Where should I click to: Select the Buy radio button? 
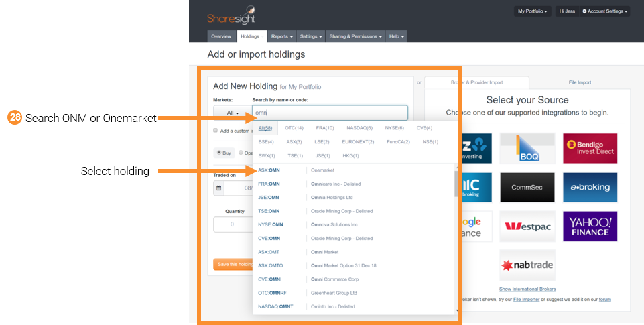tap(219, 152)
